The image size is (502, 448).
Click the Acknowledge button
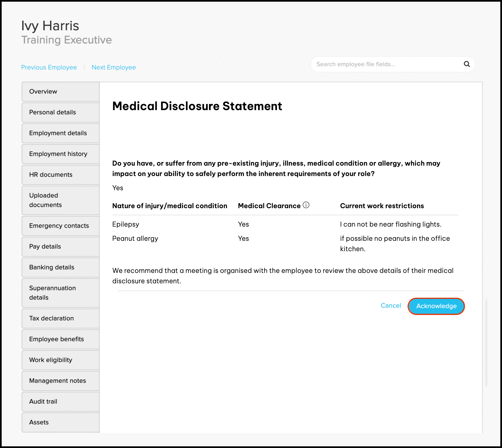coord(436,306)
